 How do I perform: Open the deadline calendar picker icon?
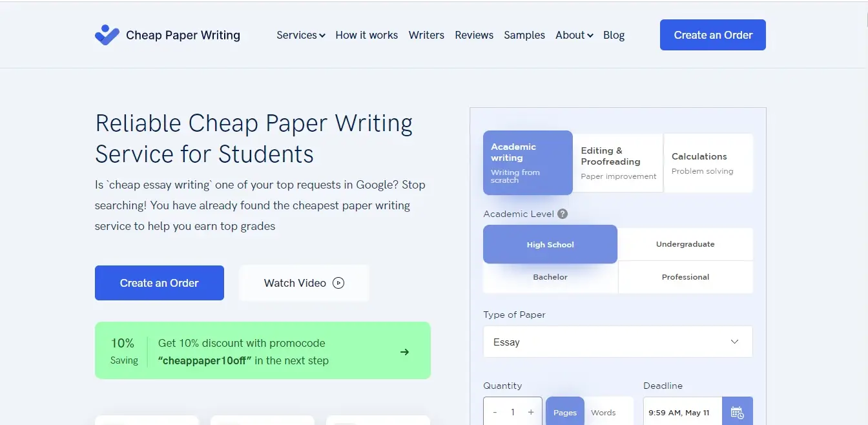tap(737, 412)
